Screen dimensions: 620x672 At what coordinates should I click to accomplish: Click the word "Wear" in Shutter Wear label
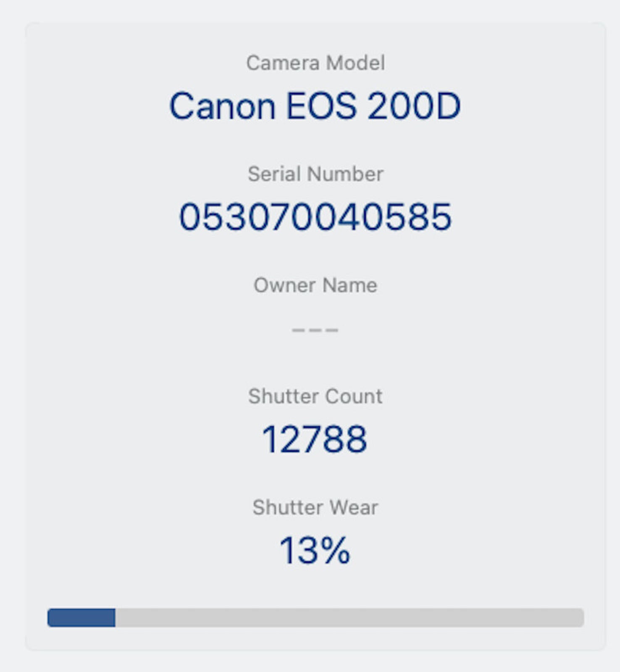tap(354, 507)
